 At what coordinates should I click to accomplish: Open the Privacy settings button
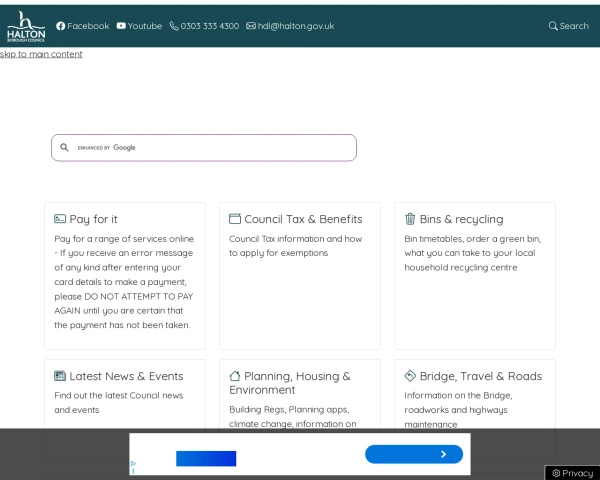coord(572,473)
